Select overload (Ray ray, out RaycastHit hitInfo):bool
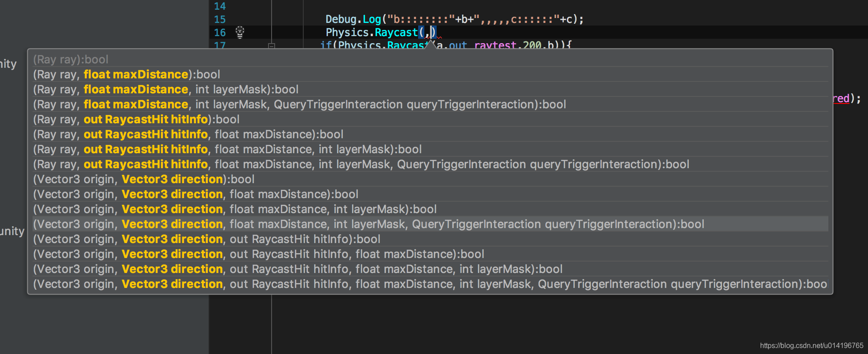Screen dimensions: 868x354 coord(430,119)
